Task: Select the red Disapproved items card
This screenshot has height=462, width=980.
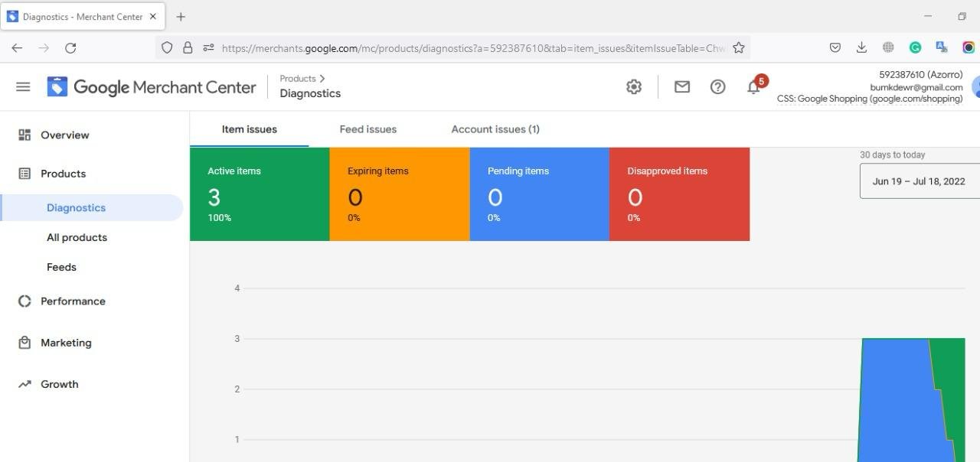Action: pyautogui.click(x=680, y=194)
